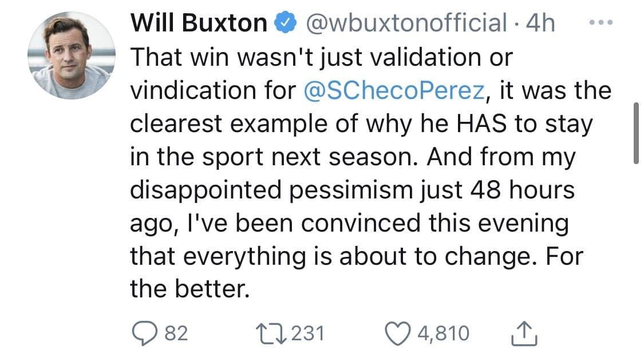
Task: Open the three-dot more options menu
Action: (600, 22)
